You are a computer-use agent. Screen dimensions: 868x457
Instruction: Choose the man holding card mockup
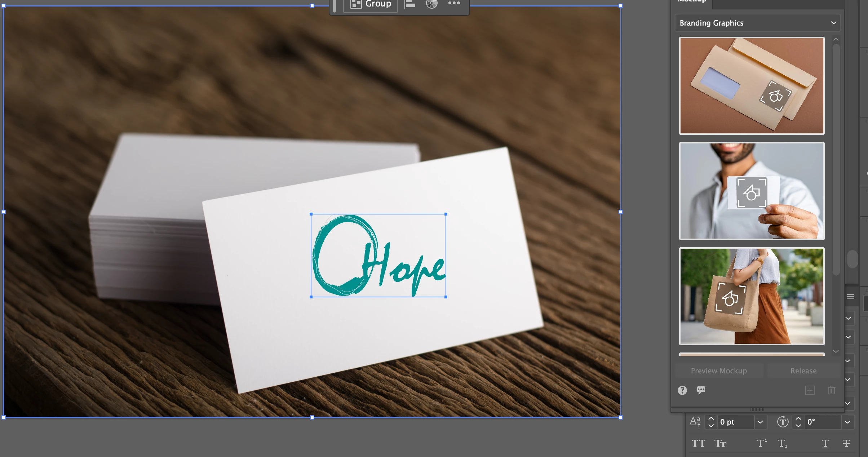point(752,191)
